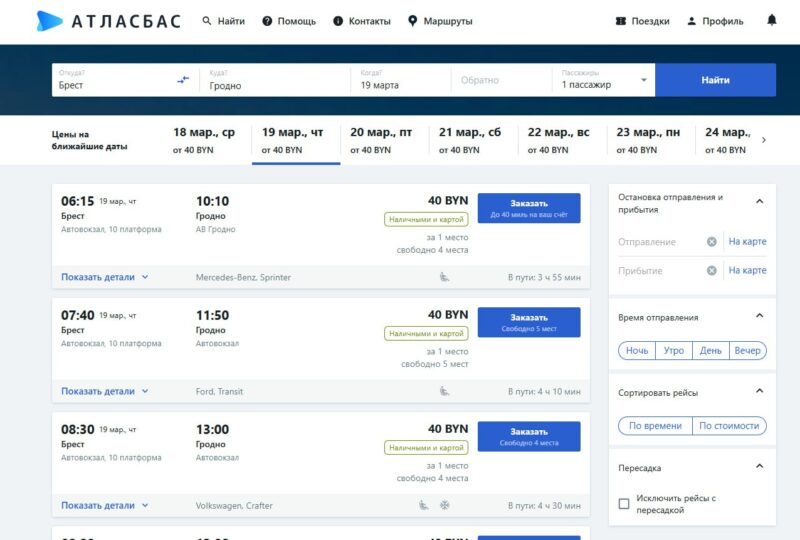
Task: Click the notifications bell icon
Action: [771, 21]
